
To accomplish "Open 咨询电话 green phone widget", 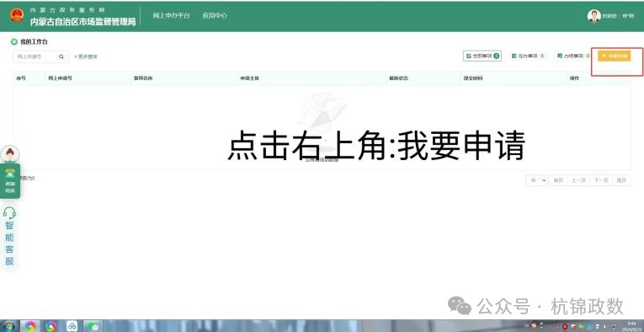I will 10,181.
